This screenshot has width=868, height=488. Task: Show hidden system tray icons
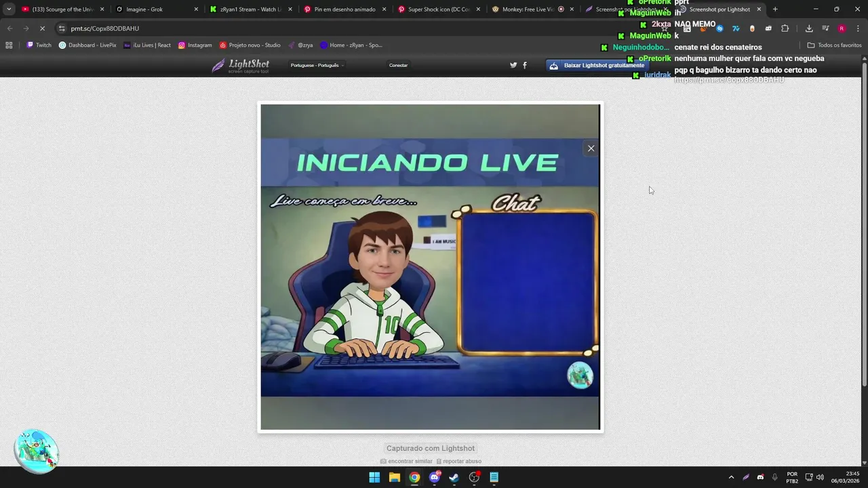coord(731,477)
